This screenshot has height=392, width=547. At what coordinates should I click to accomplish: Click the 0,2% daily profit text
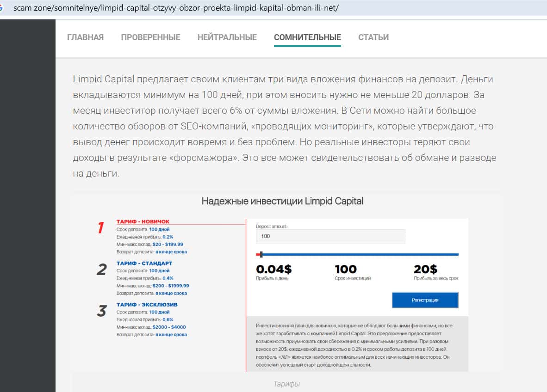click(168, 237)
